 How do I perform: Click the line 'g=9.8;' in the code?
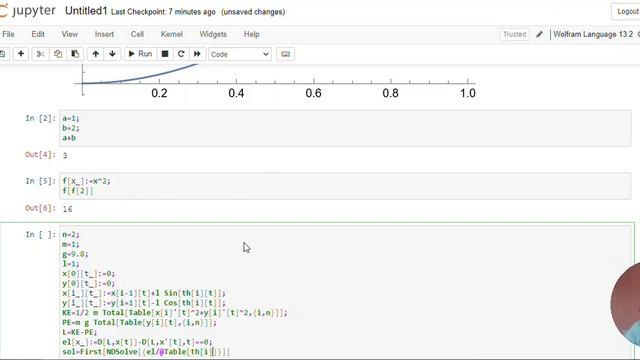[75, 254]
